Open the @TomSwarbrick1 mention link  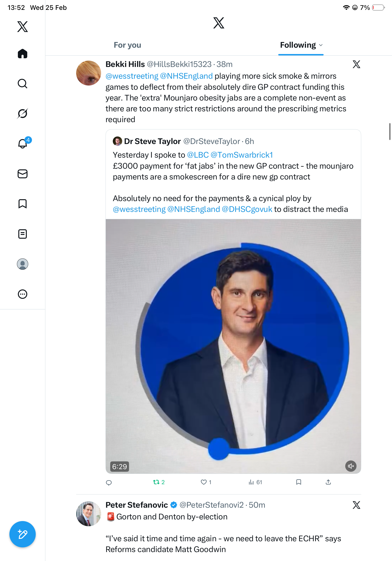(x=241, y=155)
